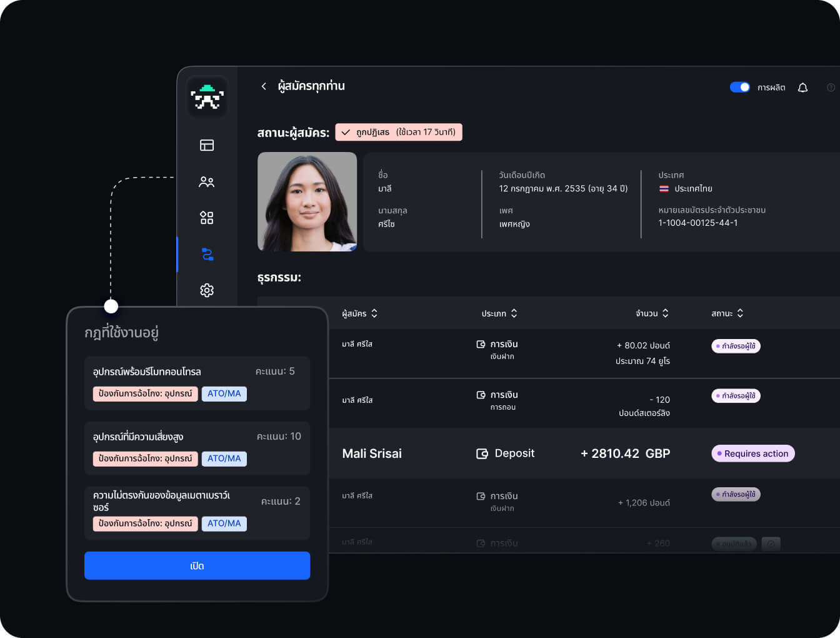Click the applicant profile photo
The image size is (840, 638).
pyautogui.click(x=307, y=201)
